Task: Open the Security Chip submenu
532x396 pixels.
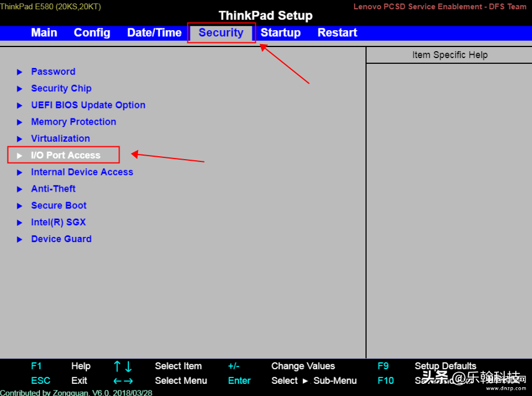Action: click(x=61, y=88)
